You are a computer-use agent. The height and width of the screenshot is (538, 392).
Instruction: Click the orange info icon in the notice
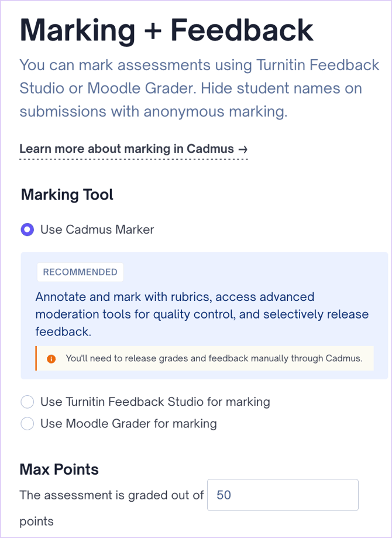[x=51, y=358]
